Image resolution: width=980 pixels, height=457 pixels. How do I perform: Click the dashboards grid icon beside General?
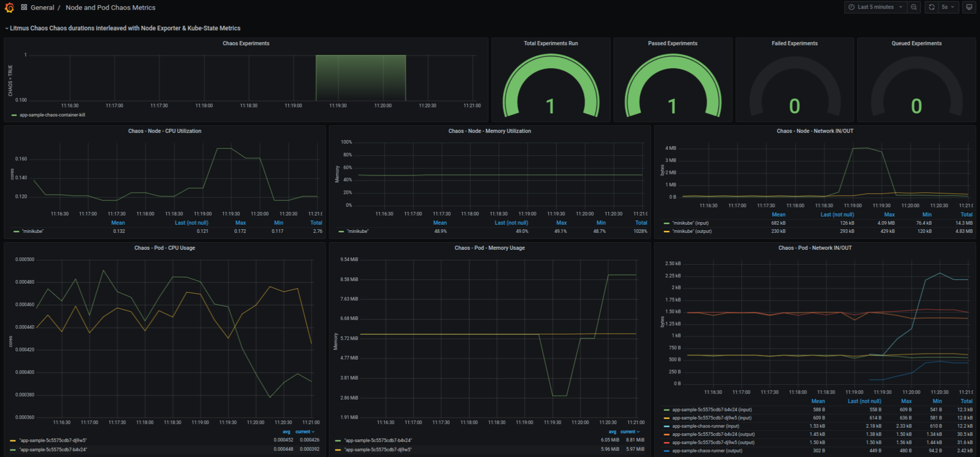click(24, 7)
